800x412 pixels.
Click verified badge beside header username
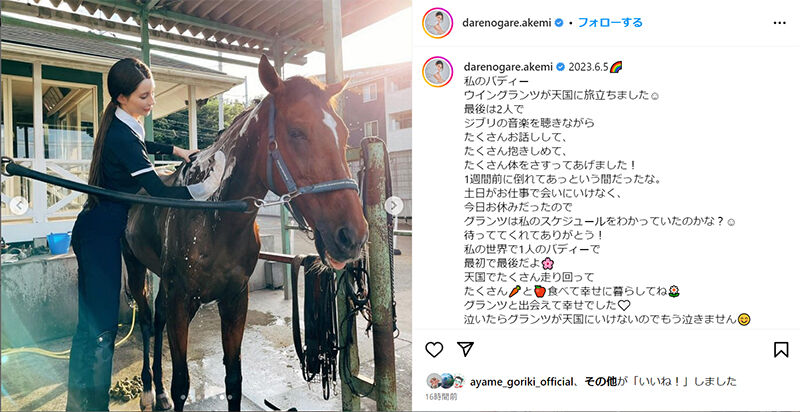pyautogui.click(x=559, y=23)
